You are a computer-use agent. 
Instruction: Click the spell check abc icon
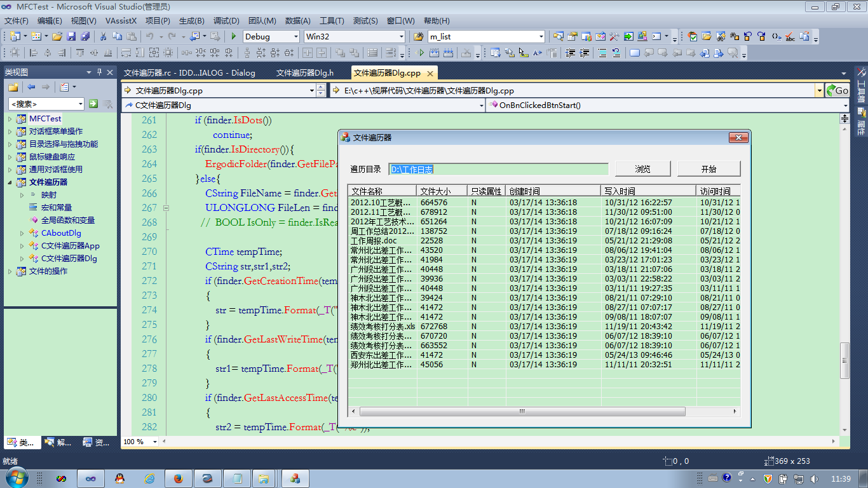[x=790, y=36]
